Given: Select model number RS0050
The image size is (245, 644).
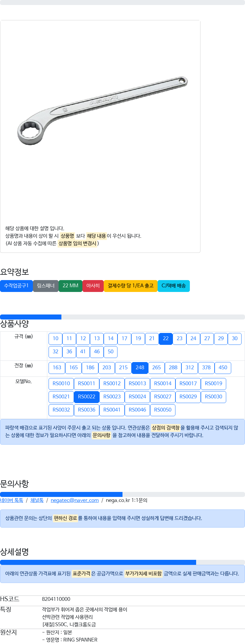Looking at the screenshot, I should (163, 410).
